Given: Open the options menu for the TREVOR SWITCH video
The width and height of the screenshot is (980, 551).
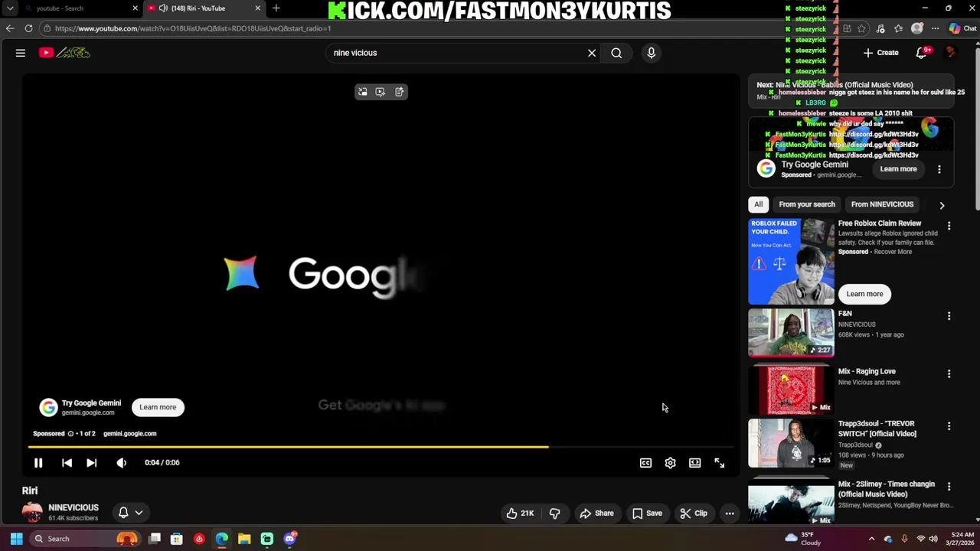Looking at the screenshot, I should point(949,425).
